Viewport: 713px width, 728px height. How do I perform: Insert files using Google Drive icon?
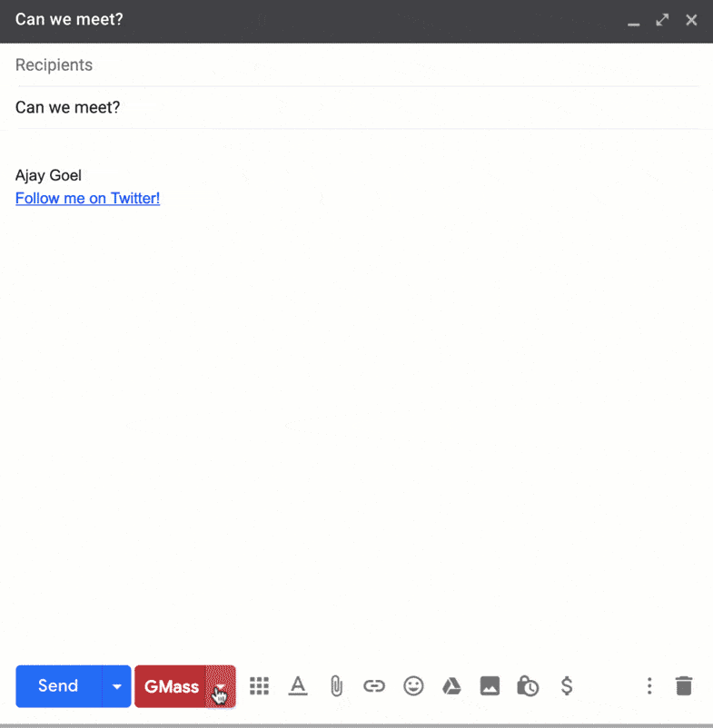tap(451, 686)
